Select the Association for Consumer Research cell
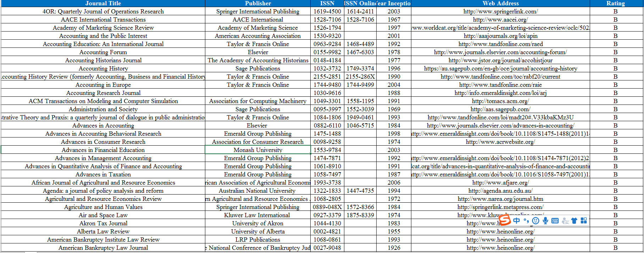Screen dimensions: 644x253 coord(258,142)
